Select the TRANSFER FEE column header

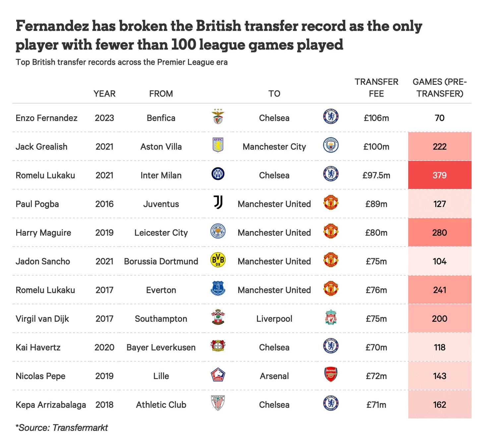[x=376, y=88]
